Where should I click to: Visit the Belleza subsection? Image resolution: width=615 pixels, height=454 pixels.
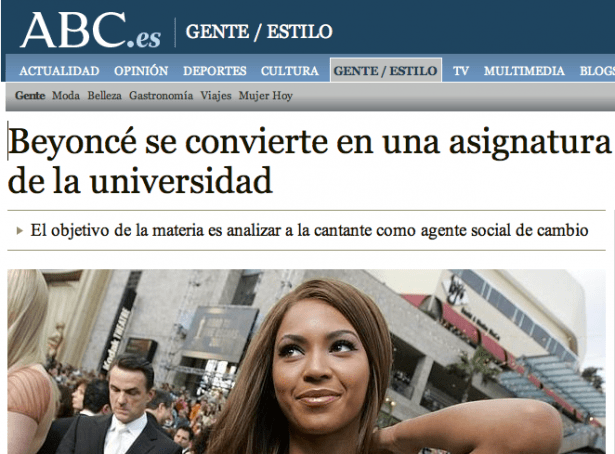(x=104, y=96)
